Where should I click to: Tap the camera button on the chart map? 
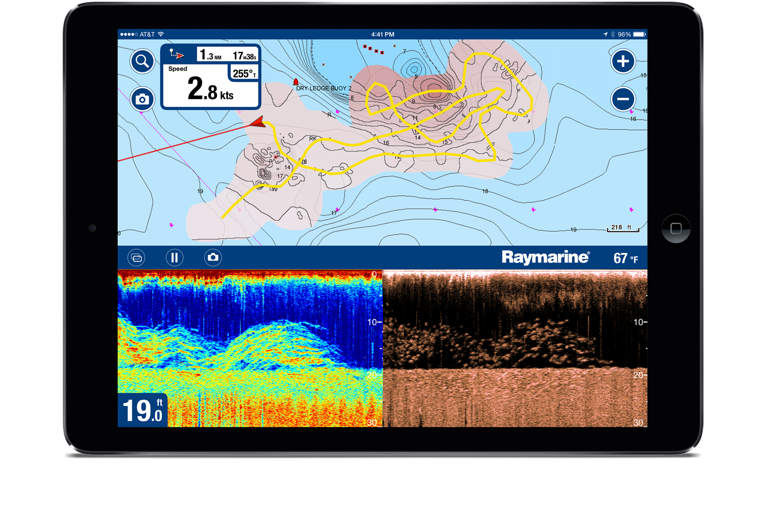click(142, 99)
